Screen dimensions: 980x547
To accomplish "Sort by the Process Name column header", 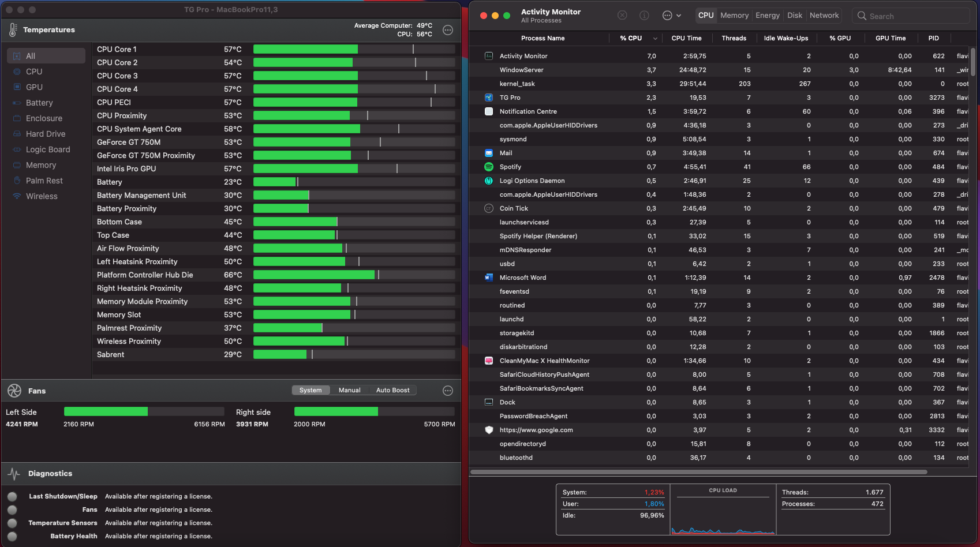I will coord(543,38).
